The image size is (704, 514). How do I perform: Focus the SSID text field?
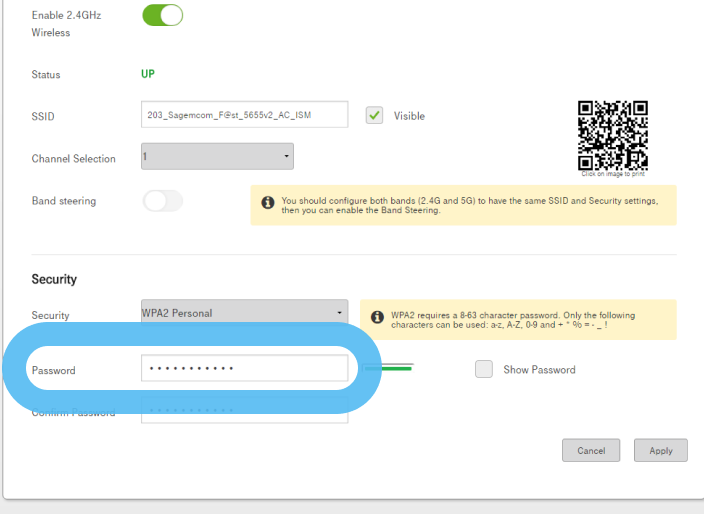tap(244, 115)
